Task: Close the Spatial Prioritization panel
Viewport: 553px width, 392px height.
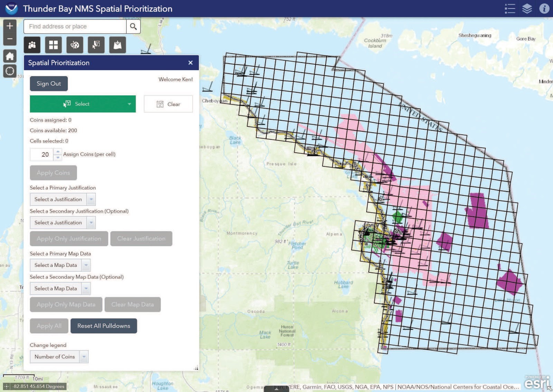Action: coord(190,63)
